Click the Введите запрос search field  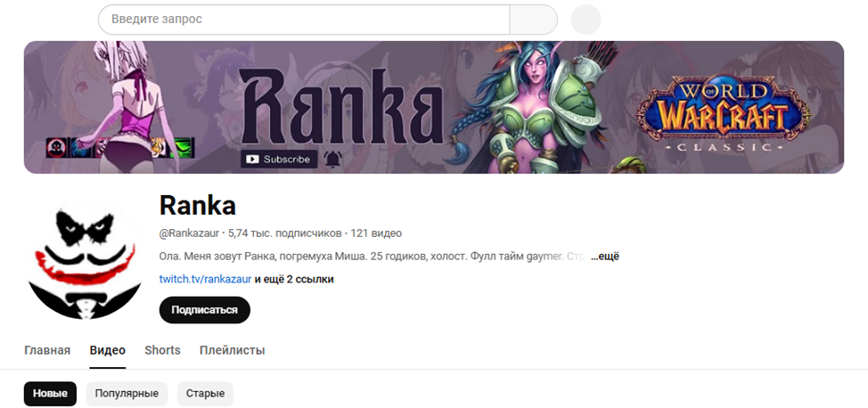[x=304, y=20]
